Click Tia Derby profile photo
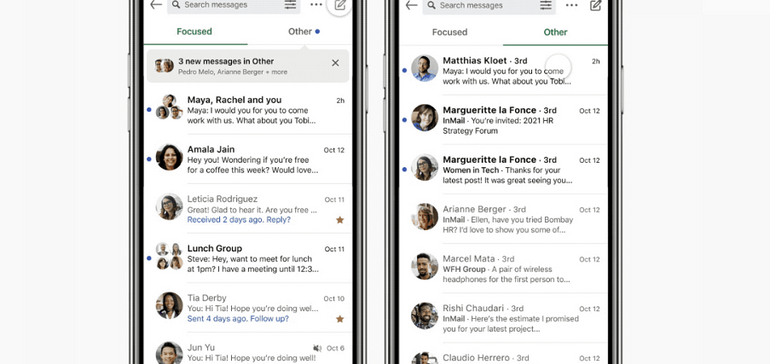The width and height of the screenshot is (770, 364). click(x=169, y=306)
